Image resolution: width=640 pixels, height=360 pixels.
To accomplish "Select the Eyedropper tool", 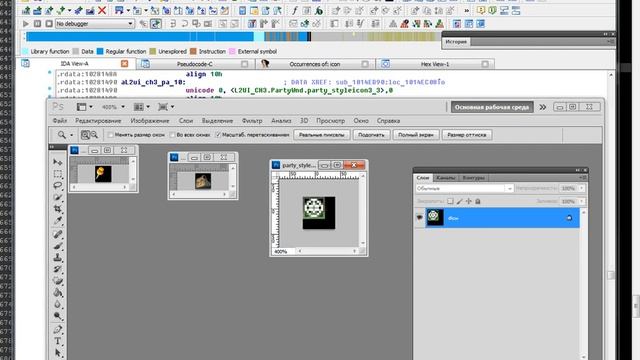I will coord(58,221).
